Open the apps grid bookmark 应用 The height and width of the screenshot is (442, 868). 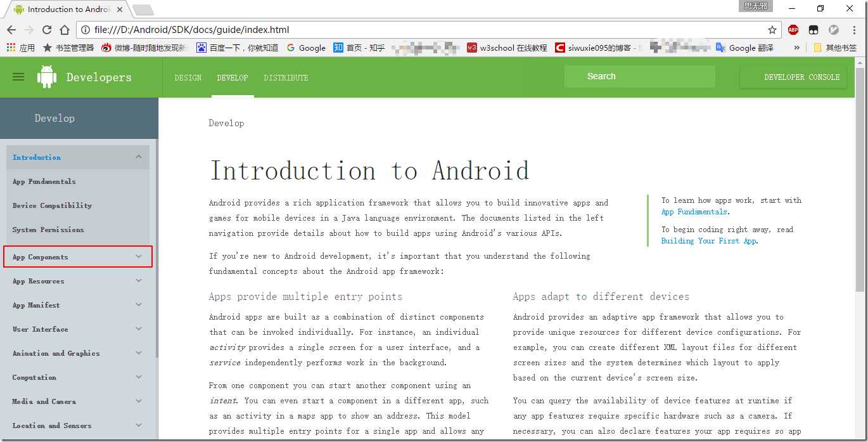20,48
